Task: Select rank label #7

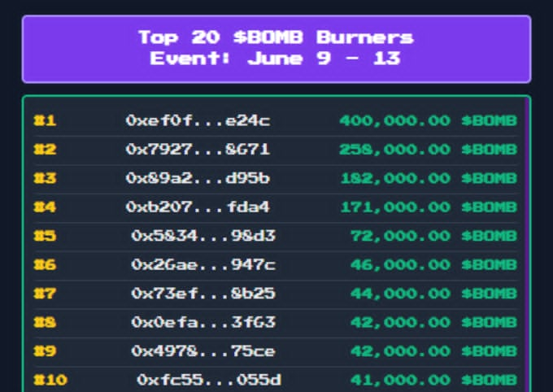Action: (x=45, y=294)
